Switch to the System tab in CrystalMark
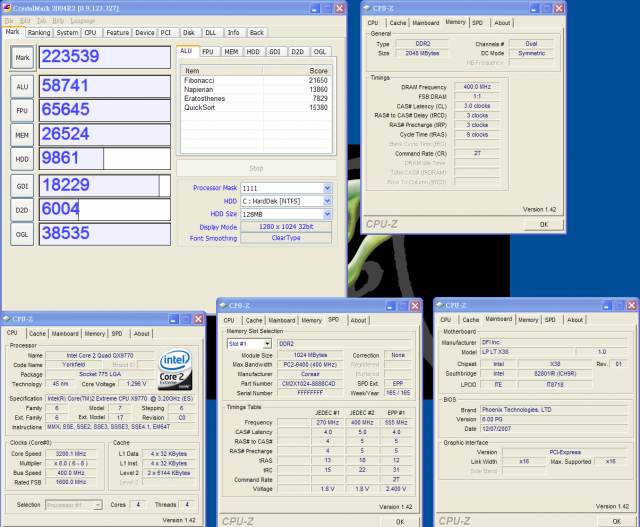The height and width of the screenshot is (527, 640). pyautogui.click(x=67, y=33)
